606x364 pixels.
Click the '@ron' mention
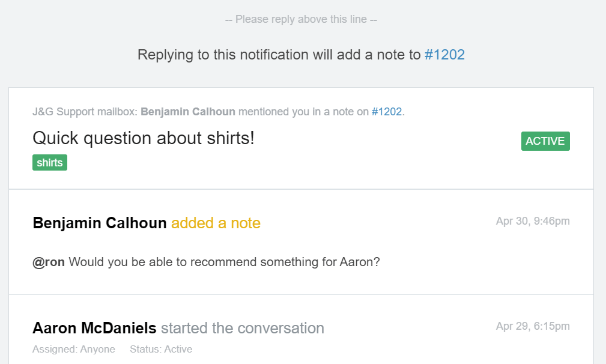point(49,262)
